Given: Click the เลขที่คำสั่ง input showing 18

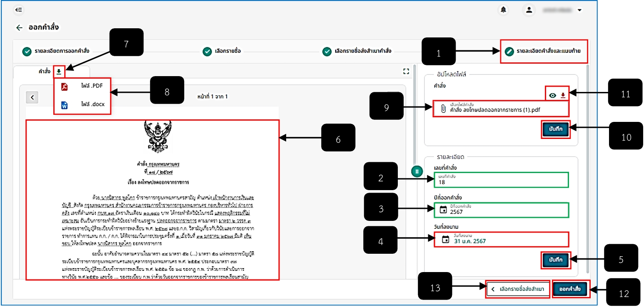Looking at the screenshot, I should pos(501,180).
